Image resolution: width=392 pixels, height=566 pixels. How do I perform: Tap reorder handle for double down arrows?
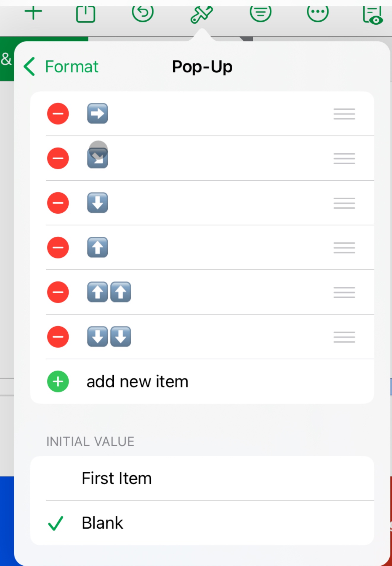[x=344, y=337]
